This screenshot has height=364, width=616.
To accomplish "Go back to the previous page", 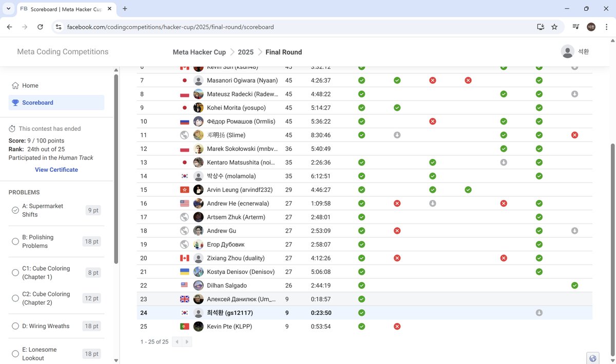I will (x=9, y=27).
